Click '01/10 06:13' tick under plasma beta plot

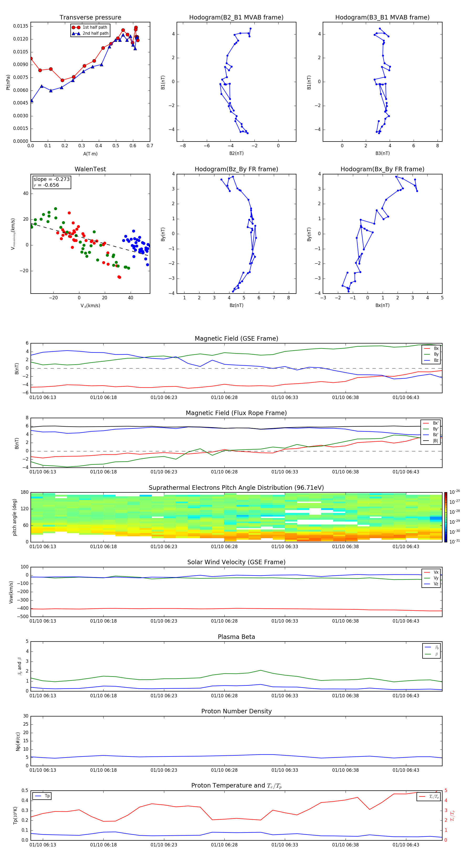coord(43,696)
